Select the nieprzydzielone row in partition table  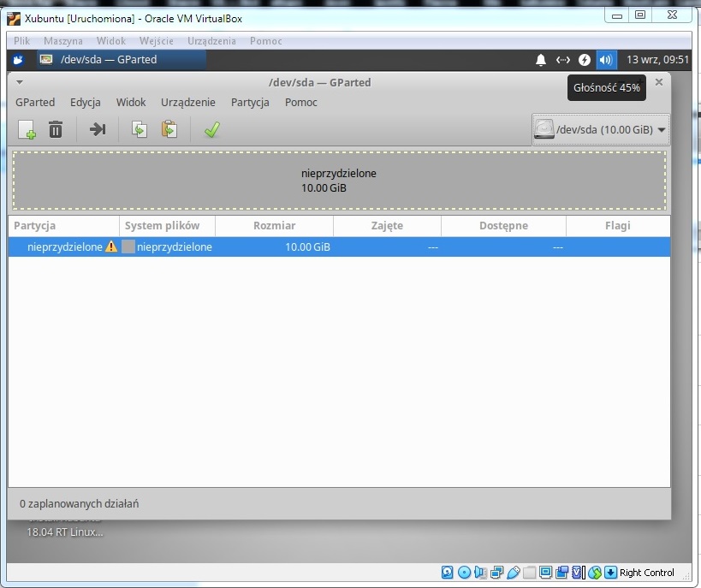click(x=339, y=246)
